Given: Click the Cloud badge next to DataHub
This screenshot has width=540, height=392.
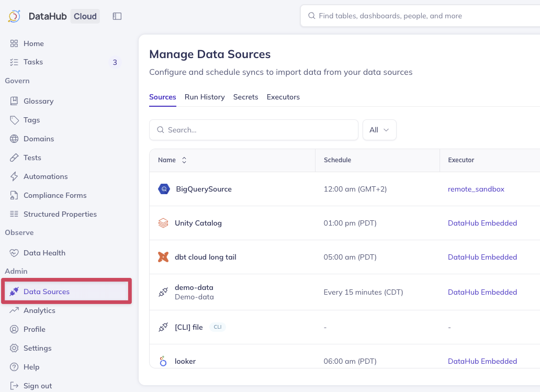Looking at the screenshot, I should 85,16.
